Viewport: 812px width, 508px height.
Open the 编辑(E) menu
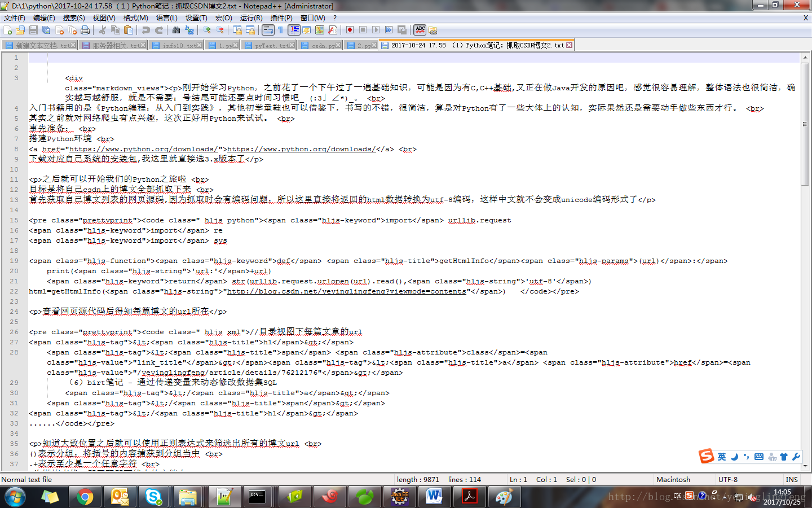coord(44,18)
